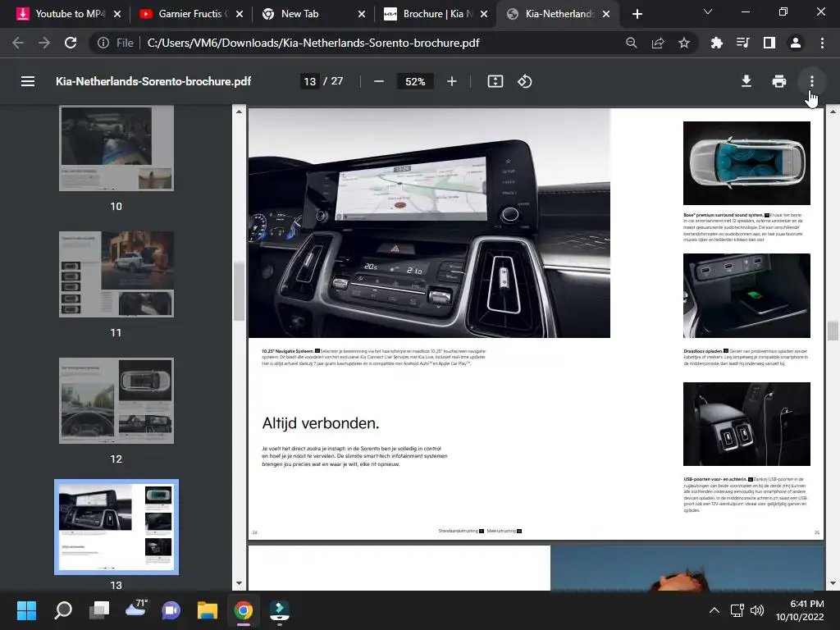Click the address bar file path
840x630 pixels.
click(313, 43)
